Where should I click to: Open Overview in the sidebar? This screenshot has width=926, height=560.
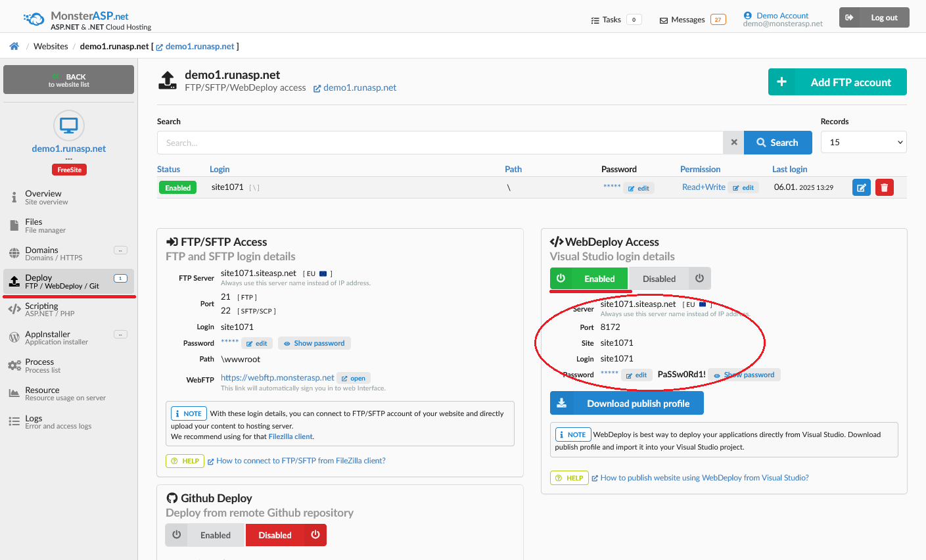(x=68, y=197)
